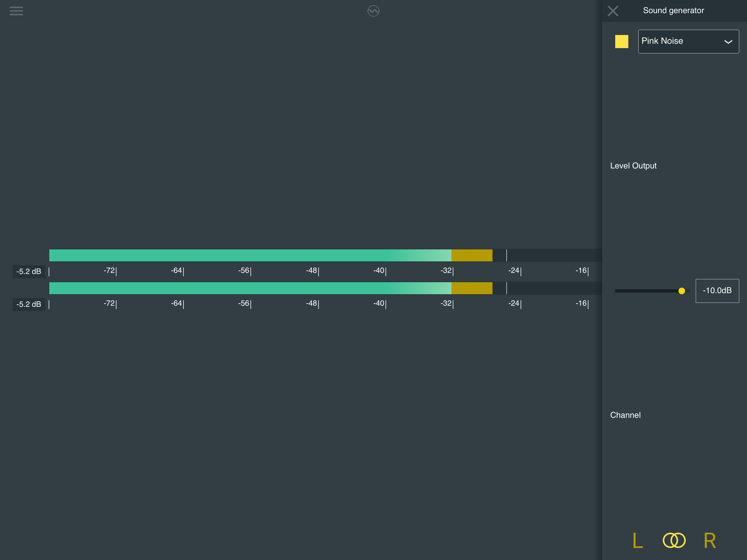Click the Sound generator panel title
Viewport: 747px width, 560px height.
[x=673, y=10]
